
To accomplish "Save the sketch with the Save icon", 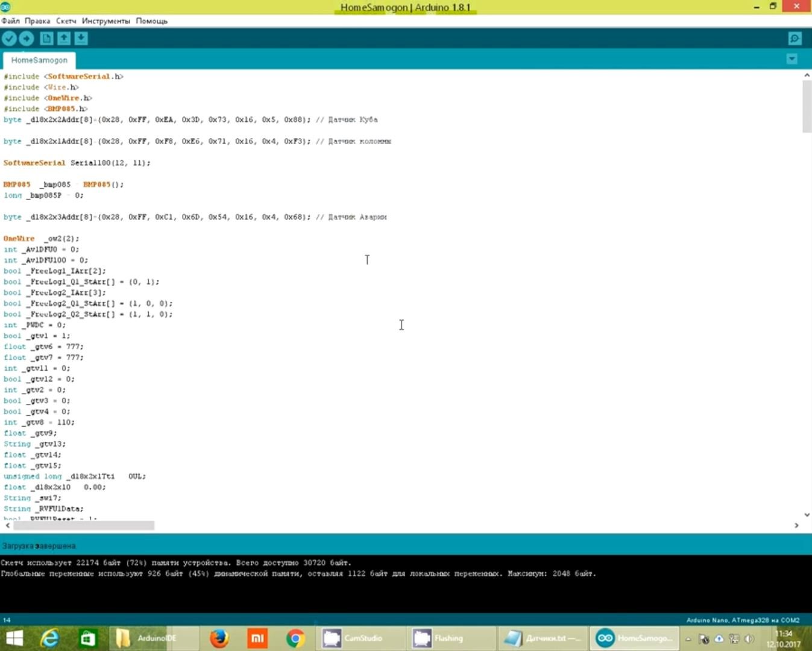I will (x=81, y=39).
